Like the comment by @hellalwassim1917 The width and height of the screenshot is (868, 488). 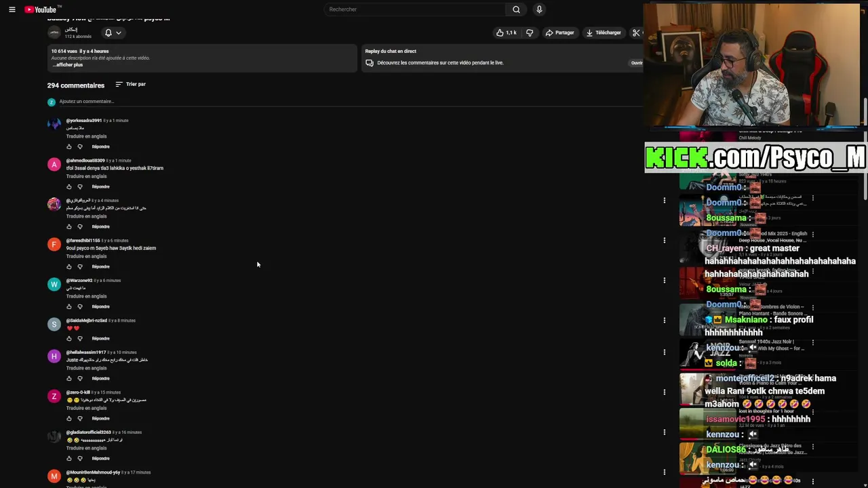pos(69,378)
